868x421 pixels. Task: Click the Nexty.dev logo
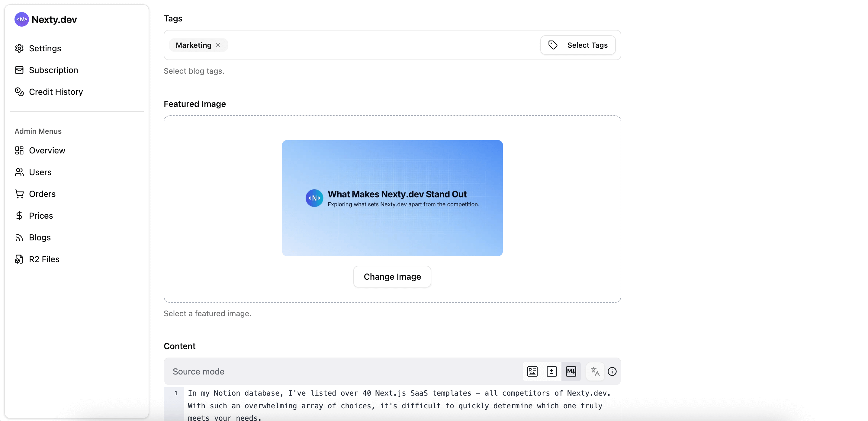[x=21, y=20]
